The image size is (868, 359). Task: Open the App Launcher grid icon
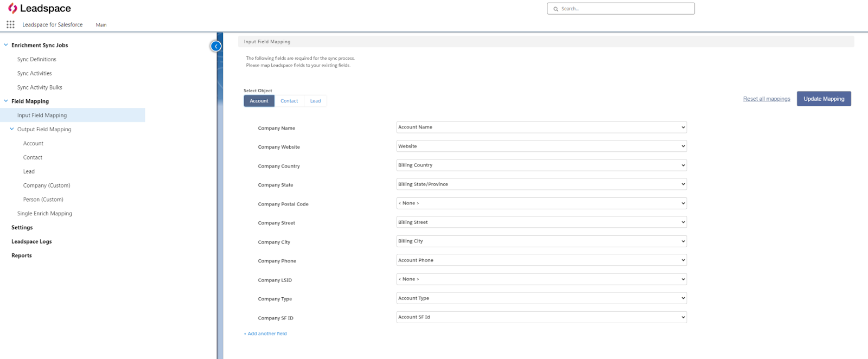tap(10, 24)
